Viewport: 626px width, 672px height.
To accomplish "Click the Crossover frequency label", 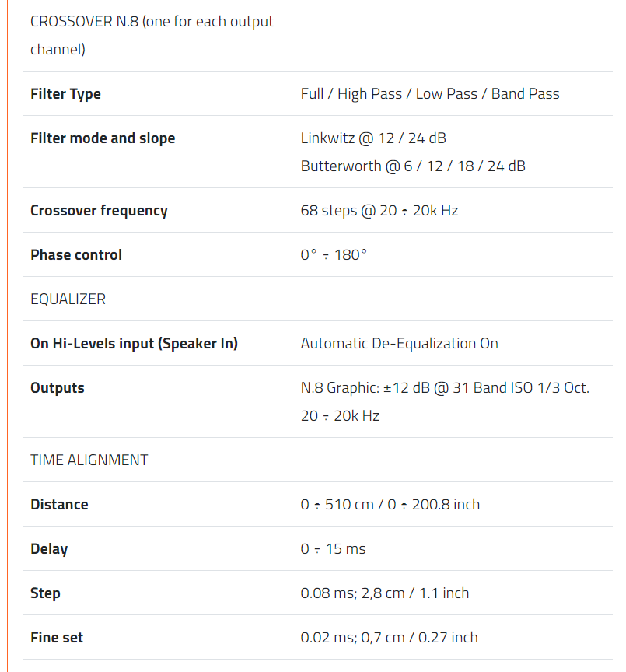I will click(x=99, y=211).
